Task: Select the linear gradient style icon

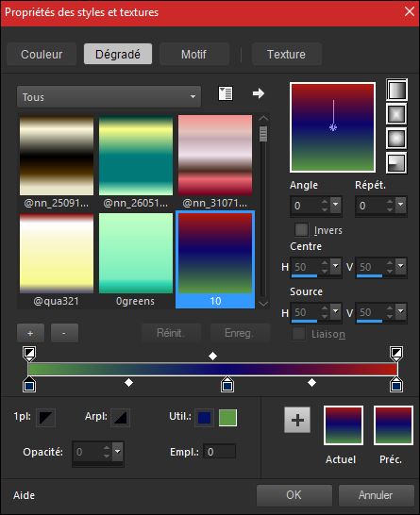Action: (396, 90)
